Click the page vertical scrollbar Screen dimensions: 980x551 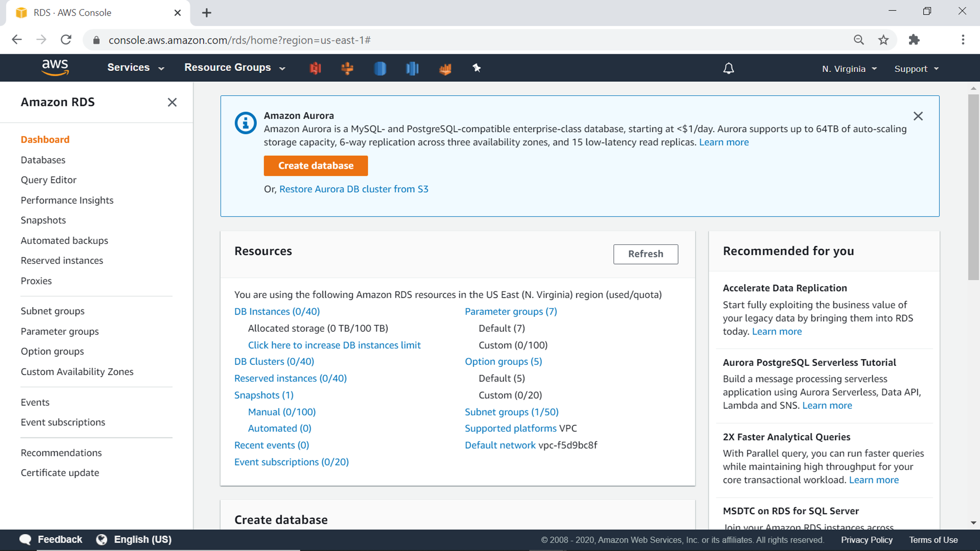tap(973, 186)
